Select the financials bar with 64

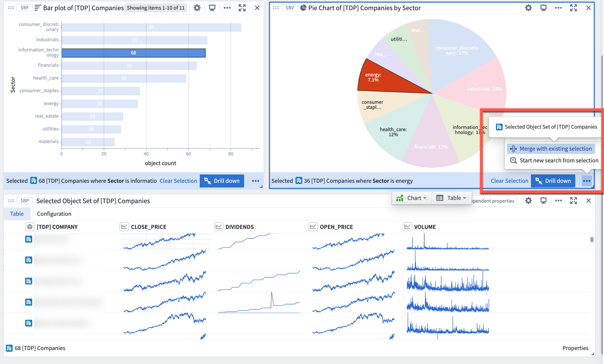129,66
